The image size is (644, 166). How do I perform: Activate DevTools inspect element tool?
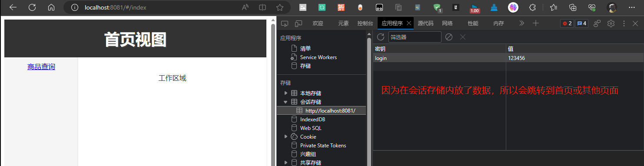(x=285, y=23)
